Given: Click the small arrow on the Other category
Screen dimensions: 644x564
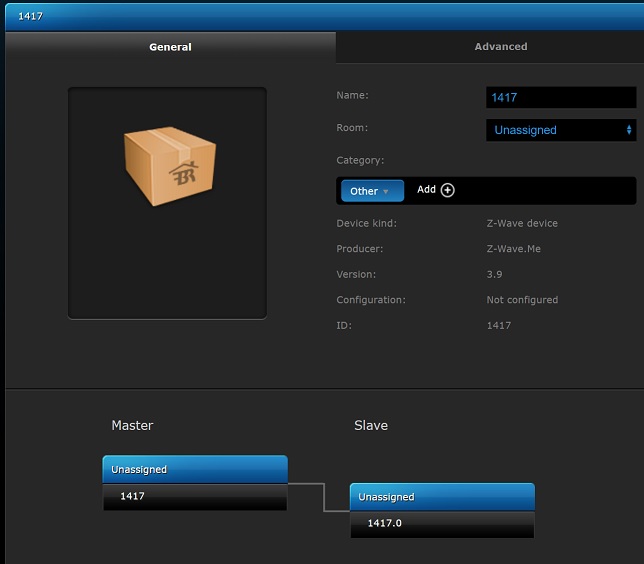Looking at the screenshot, I should point(386,191).
